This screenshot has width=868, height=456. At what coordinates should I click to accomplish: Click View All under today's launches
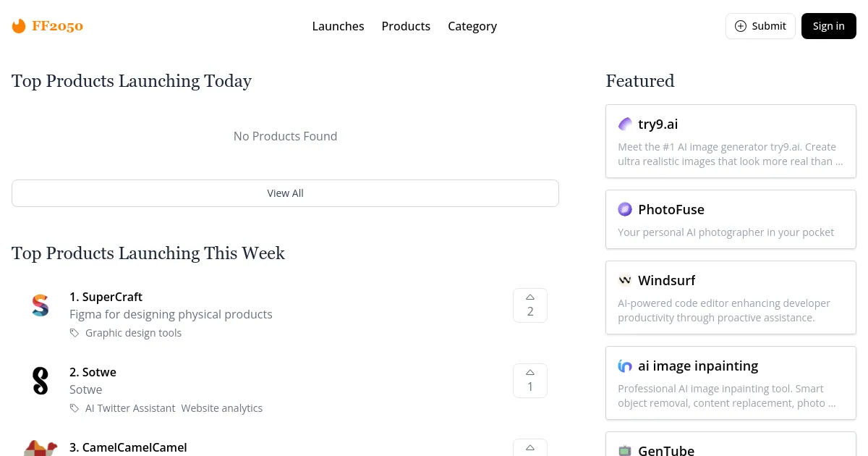pos(285,193)
